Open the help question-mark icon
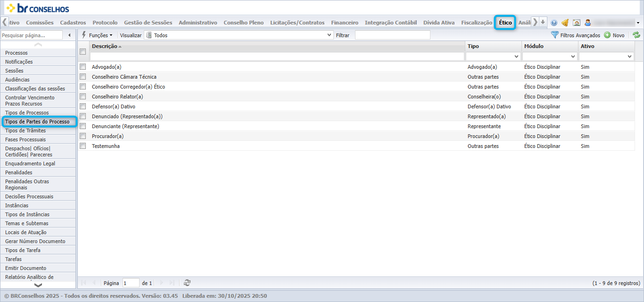The image size is (644, 302). pos(554,23)
